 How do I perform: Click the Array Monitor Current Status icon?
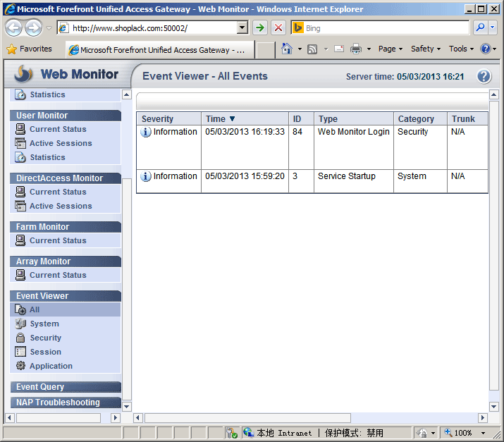(x=20, y=275)
